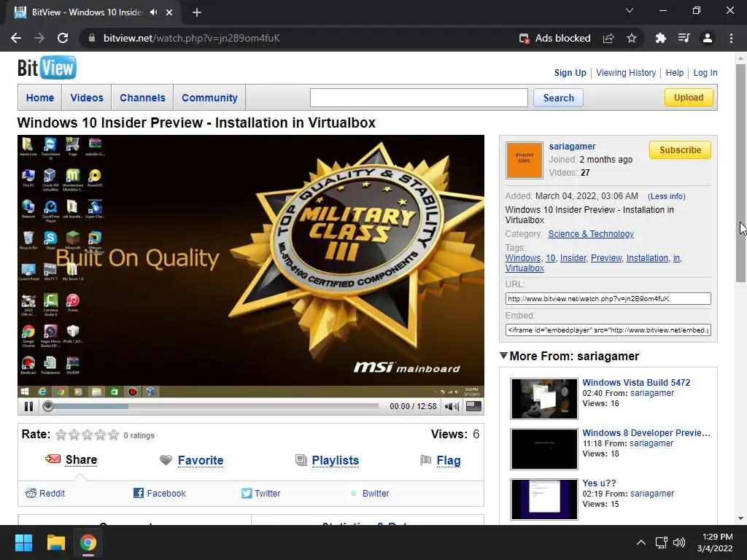
Task: Focus the BitView search box
Action: click(x=419, y=98)
